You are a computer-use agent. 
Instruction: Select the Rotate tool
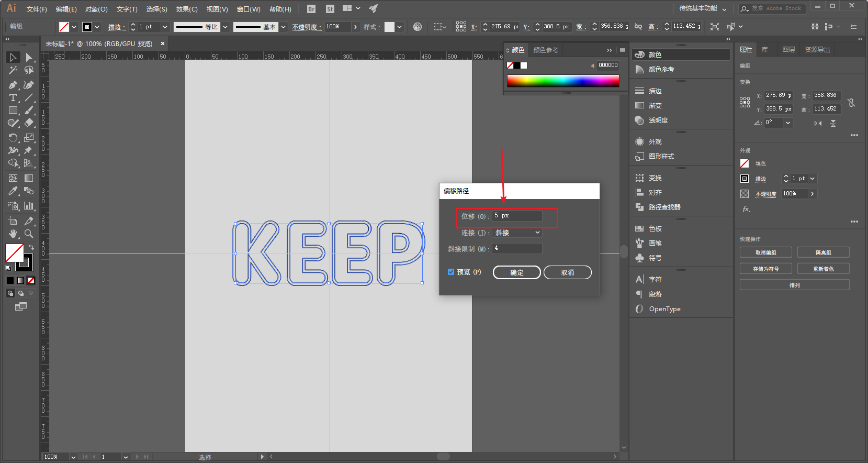tap(13, 138)
